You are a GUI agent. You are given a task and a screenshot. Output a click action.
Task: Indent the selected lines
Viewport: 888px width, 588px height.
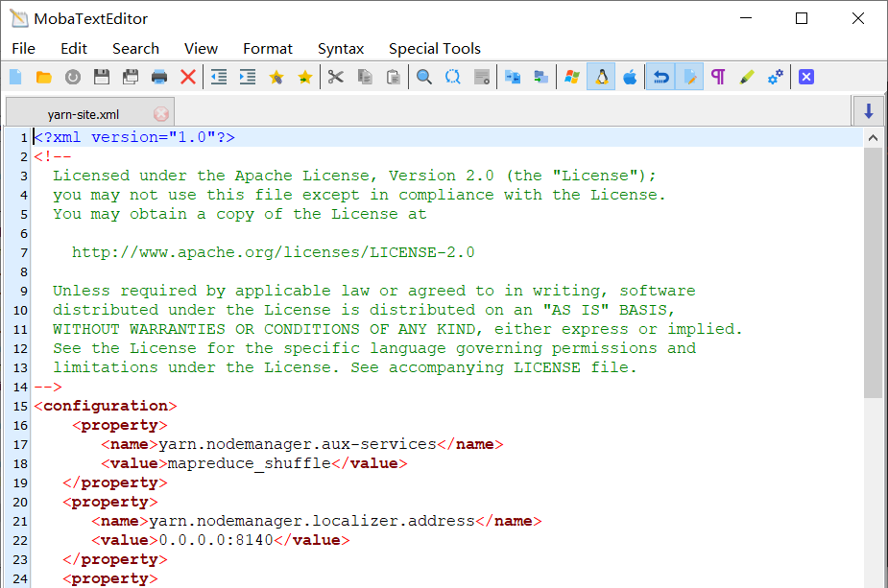[248, 77]
